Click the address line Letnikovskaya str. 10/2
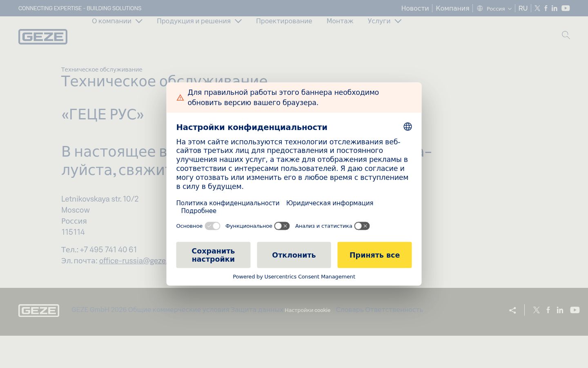The height and width of the screenshot is (368, 588). 100,199
